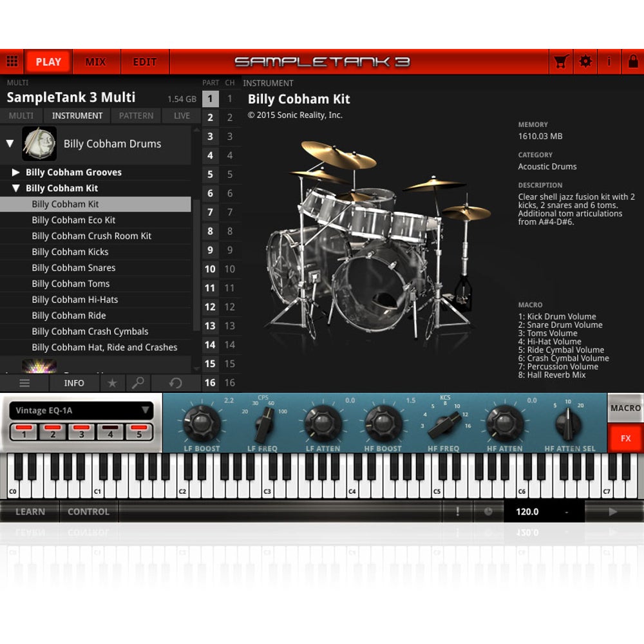Collapse the Billy Cobham Kit folder

click(15, 188)
